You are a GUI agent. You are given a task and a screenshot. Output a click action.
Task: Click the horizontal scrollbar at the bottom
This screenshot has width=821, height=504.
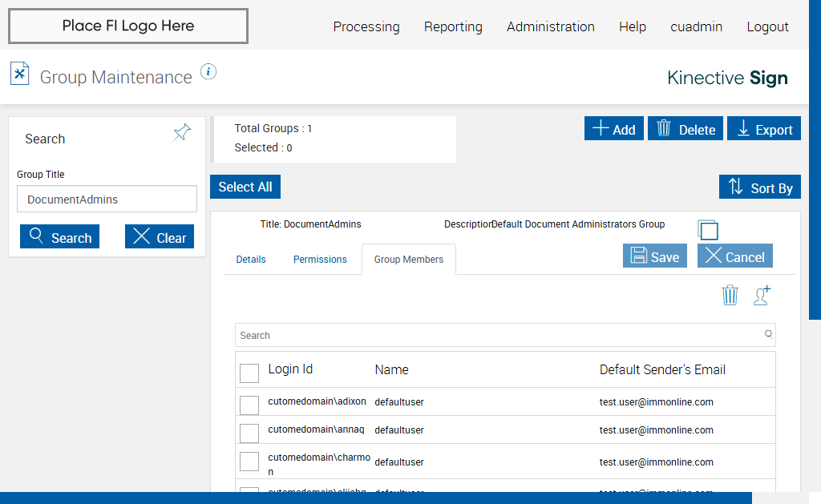(376, 498)
